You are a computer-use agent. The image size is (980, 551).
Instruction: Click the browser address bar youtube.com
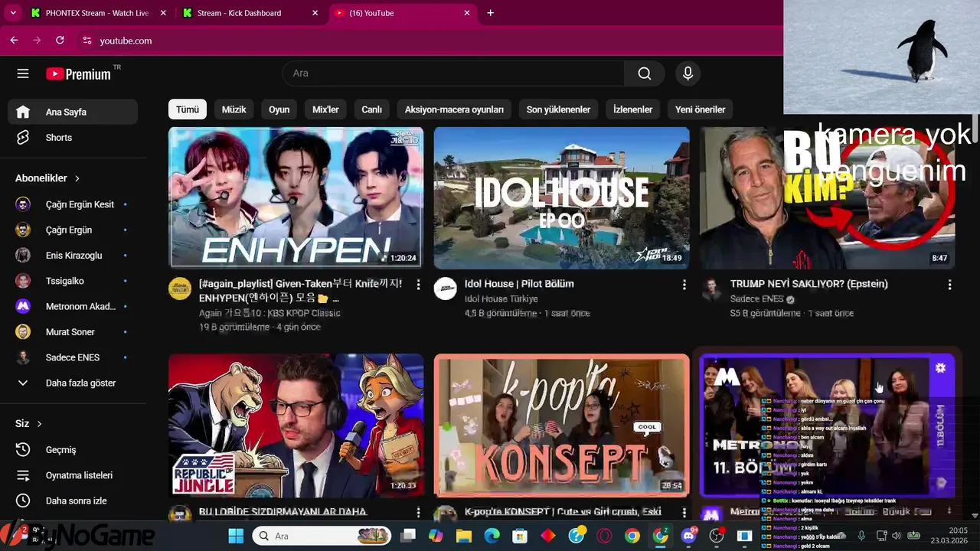(x=126, y=41)
